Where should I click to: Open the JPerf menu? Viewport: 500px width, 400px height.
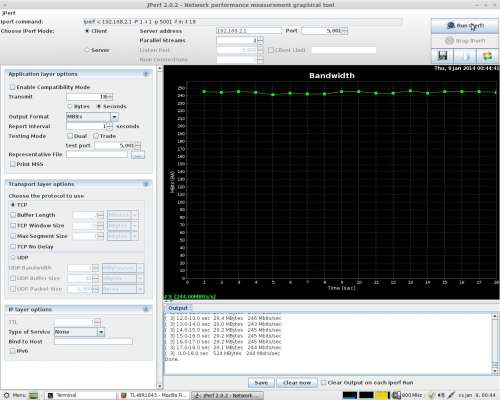point(9,13)
